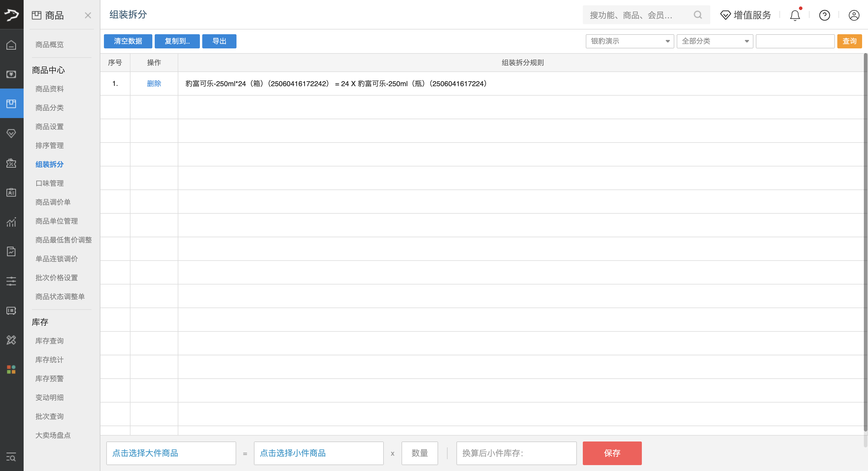
Task: Open 商品设置 menu item
Action: click(x=50, y=127)
